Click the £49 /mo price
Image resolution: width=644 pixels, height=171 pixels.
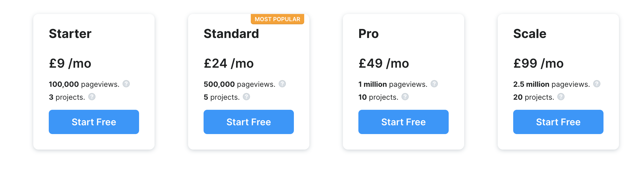tap(384, 64)
